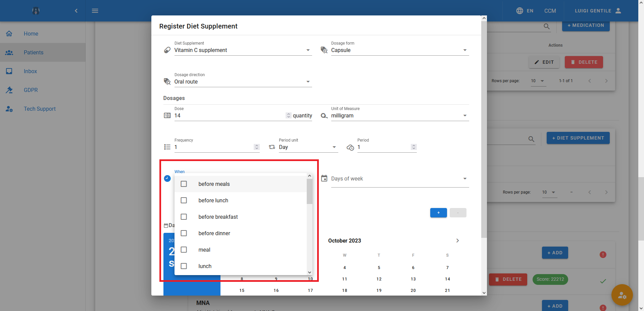The image size is (644, 311).
Task: Click the Dose input field
Action: point(230,115)
